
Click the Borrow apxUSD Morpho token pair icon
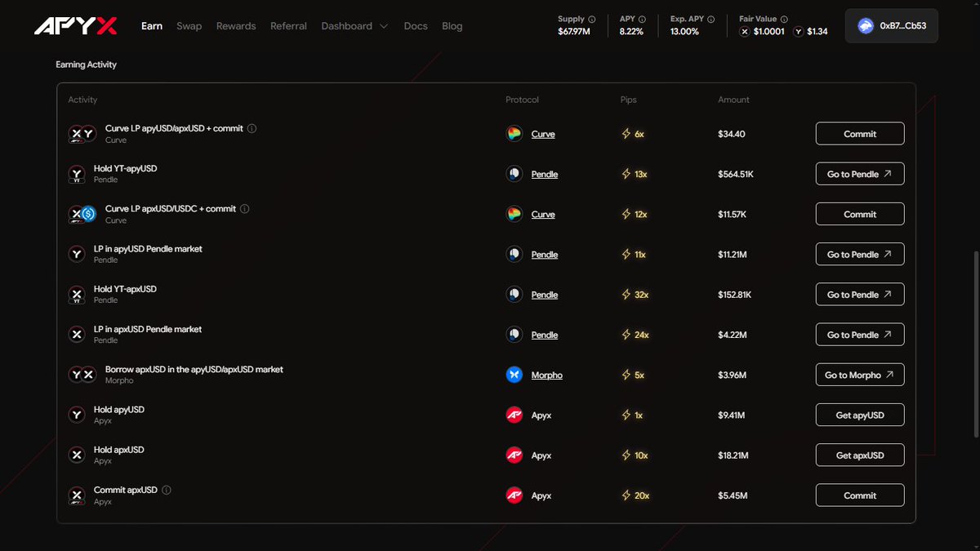(82, 375)
